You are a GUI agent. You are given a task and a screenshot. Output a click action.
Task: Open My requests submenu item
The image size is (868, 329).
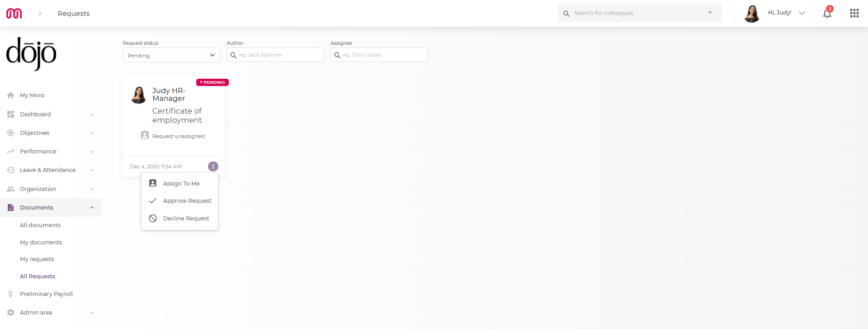click(37, 259)
